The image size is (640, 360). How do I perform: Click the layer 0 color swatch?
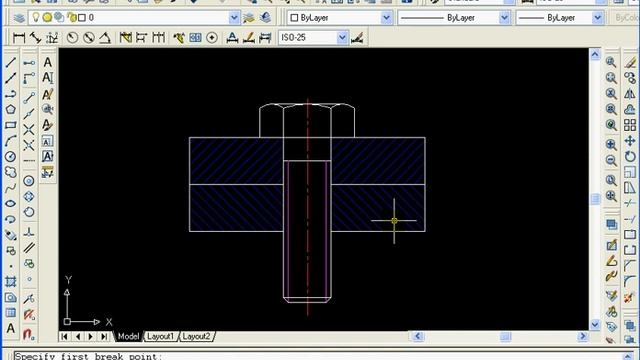click(82, 18)
